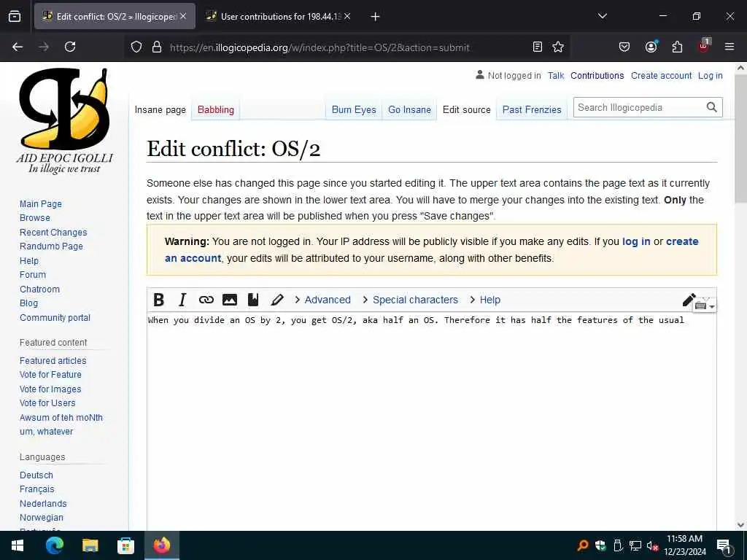Open the switch editor pencil menu

689,300
